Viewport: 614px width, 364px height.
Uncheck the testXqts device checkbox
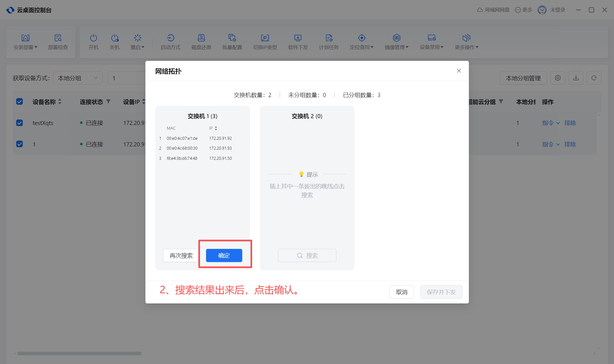point(19,123)
